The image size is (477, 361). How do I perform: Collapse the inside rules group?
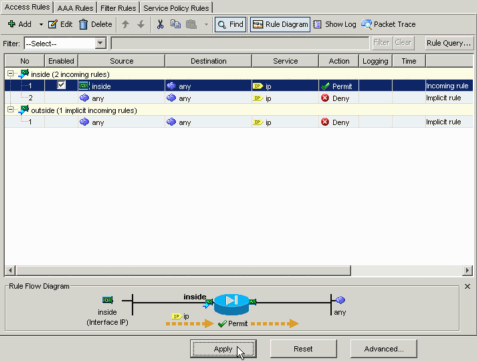pyautogui.click(x=11, y=74)
